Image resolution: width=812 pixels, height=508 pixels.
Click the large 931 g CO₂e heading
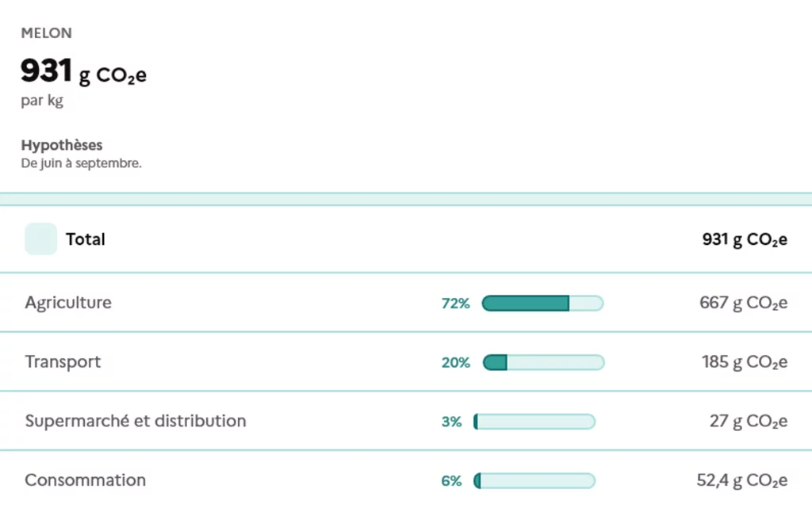coord(83,73)
